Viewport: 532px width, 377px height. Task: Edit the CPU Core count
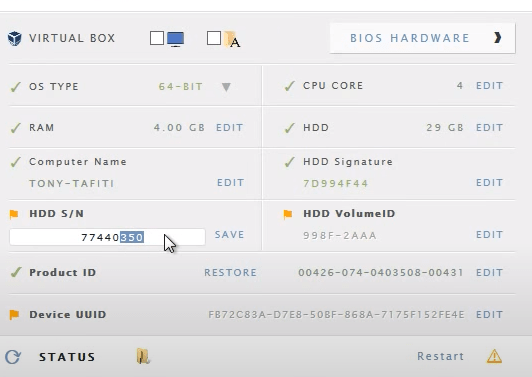pyautogui.click(x=489, y=86)
